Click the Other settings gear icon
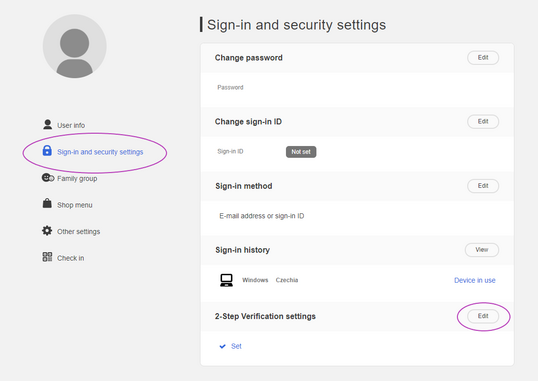This screenshot has height=381, width=538. point(47,231)
